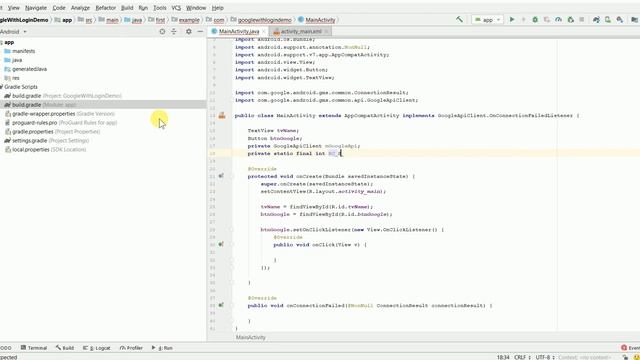Image resolution: width=640 pixels, height=360 pixels.
Task: Open the Terminal tool window
Action: [x=34, y=348]
